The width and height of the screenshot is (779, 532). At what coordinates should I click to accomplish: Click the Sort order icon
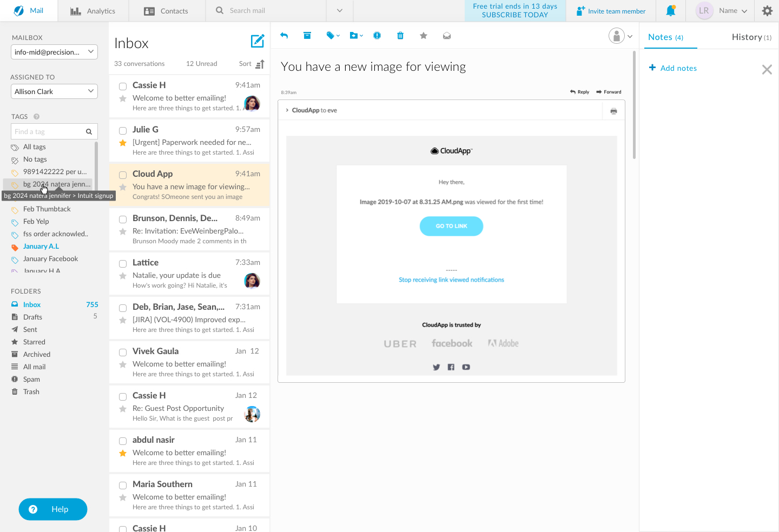[260, 64]
